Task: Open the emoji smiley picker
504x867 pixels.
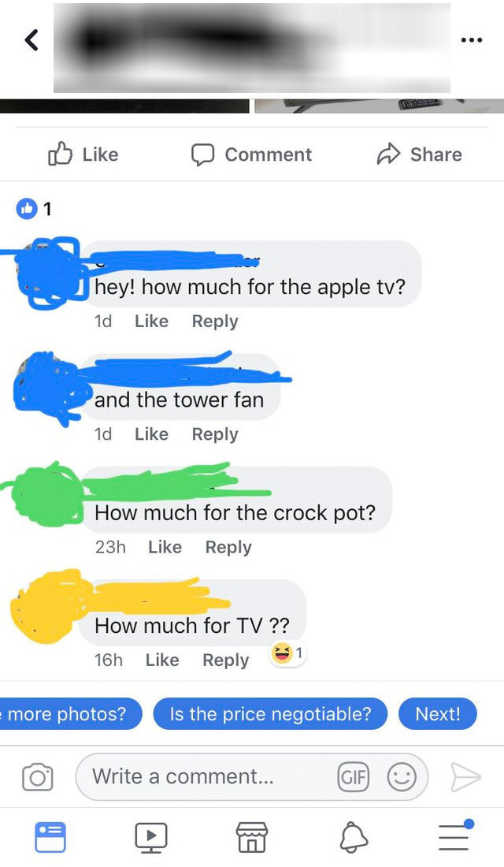Action: click(x=401, y=777)
